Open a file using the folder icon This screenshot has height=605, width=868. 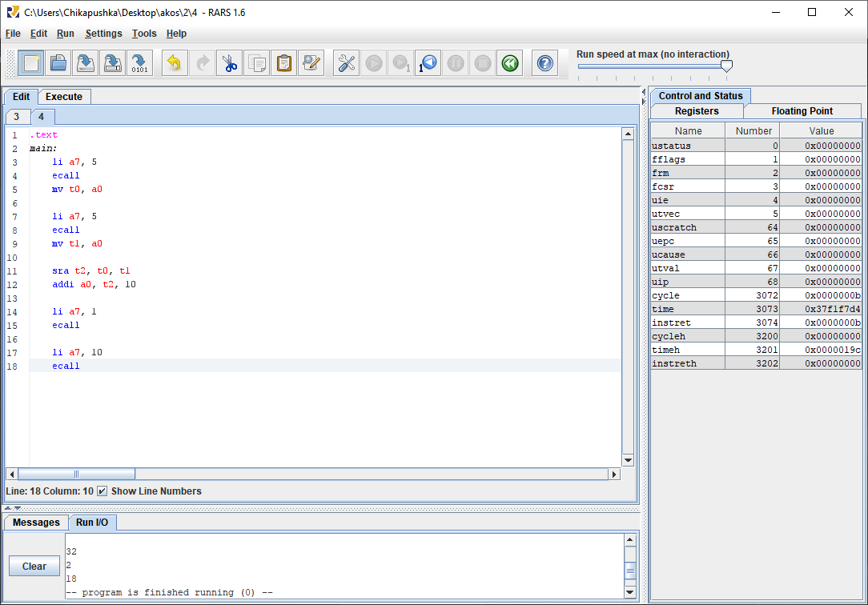tap(58, 63)
